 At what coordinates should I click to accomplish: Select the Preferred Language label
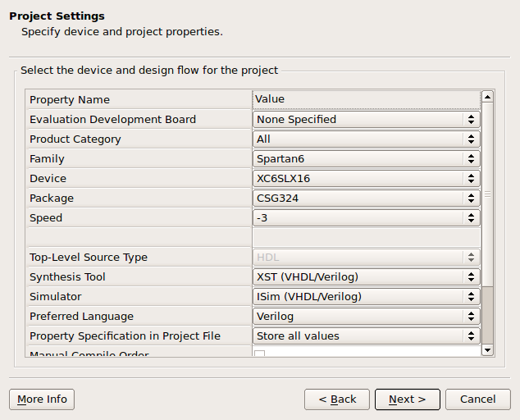point(81,317)
